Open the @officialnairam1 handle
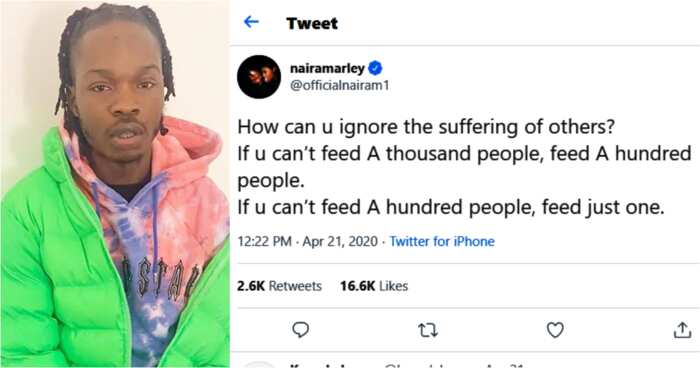Image resolution: width=700 pixels, height=368 pixels. tap(339, 85)
